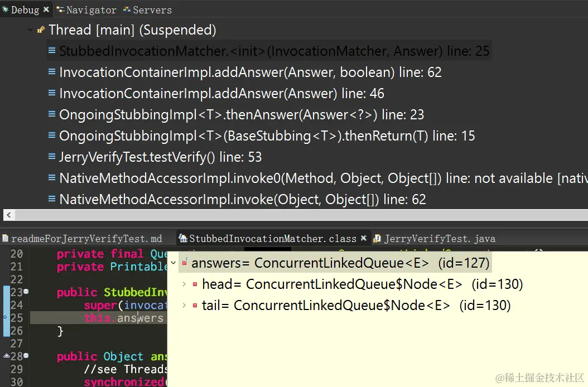Click public StubbedInv constructor on line 23
The width and height of the screenshot is (588, 387).
(x=112, y=293)
